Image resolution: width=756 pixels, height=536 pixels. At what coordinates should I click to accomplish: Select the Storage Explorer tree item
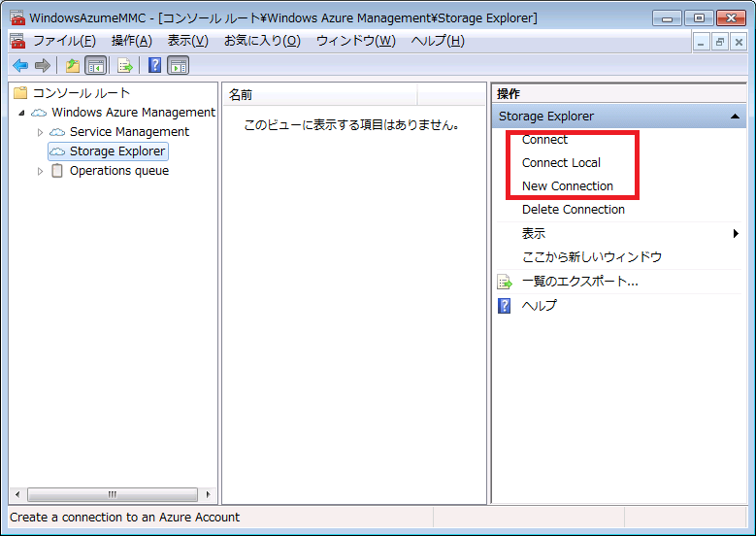point(117,151)
